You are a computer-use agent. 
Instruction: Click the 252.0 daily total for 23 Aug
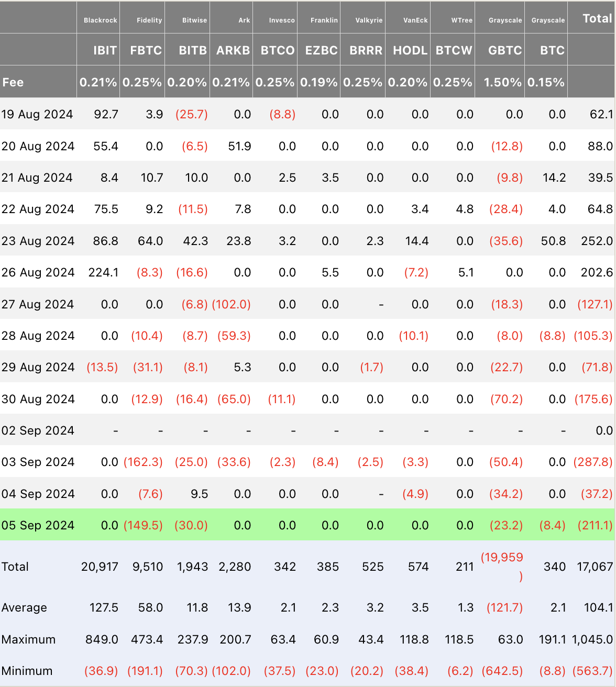(x=597, y=241)
